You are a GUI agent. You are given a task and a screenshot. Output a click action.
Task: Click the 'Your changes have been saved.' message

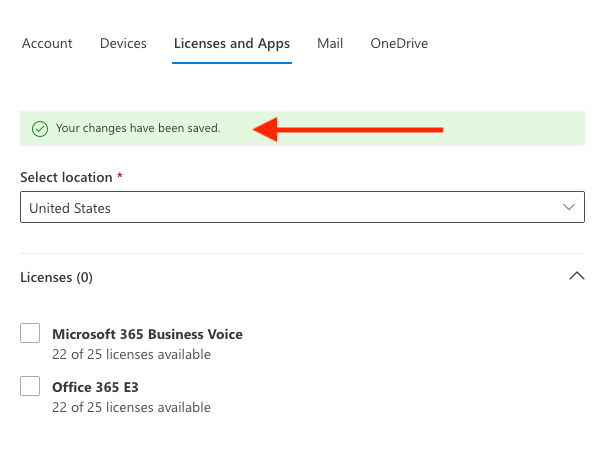coord(138,128)
